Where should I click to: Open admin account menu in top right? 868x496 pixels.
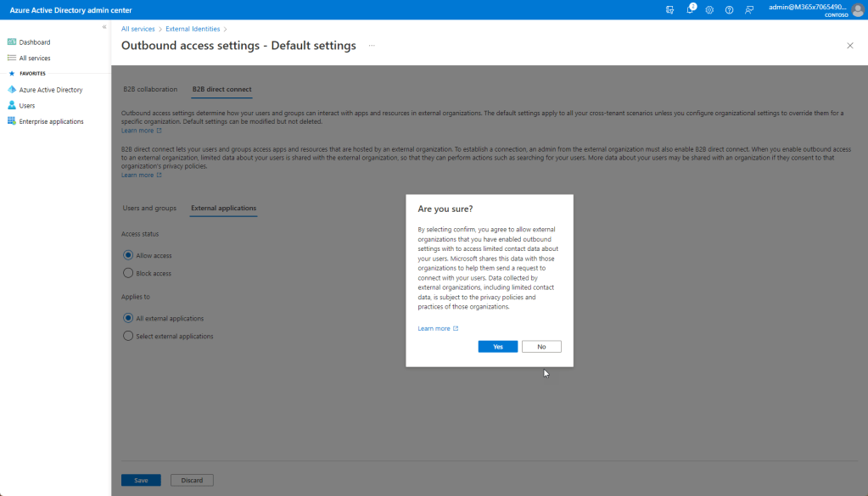point(808,9)
